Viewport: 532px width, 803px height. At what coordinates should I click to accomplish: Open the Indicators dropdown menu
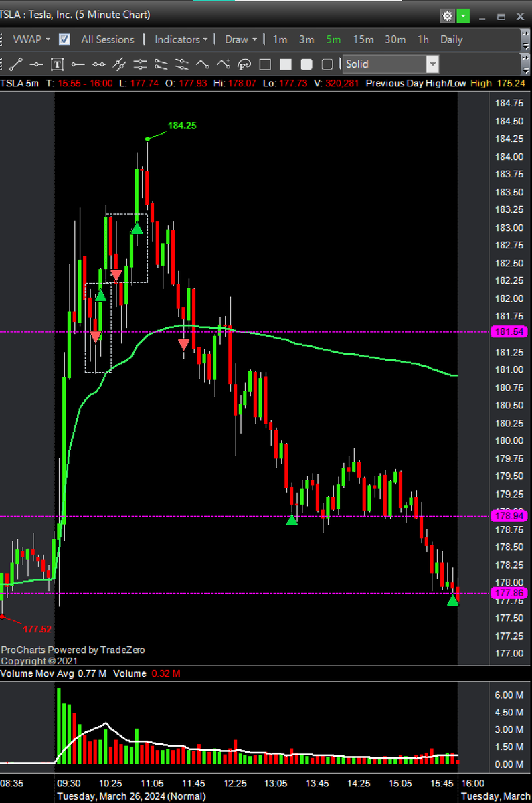[181, 39]
